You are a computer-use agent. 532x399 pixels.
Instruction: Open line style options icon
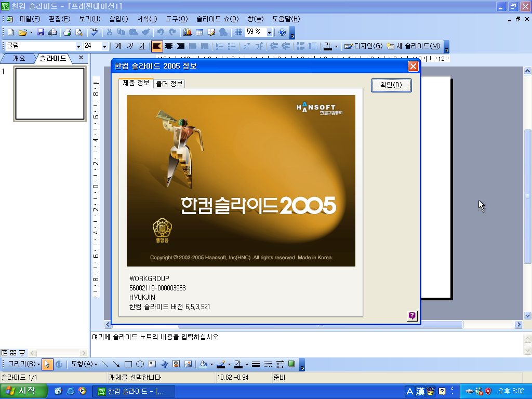[256, 364]
